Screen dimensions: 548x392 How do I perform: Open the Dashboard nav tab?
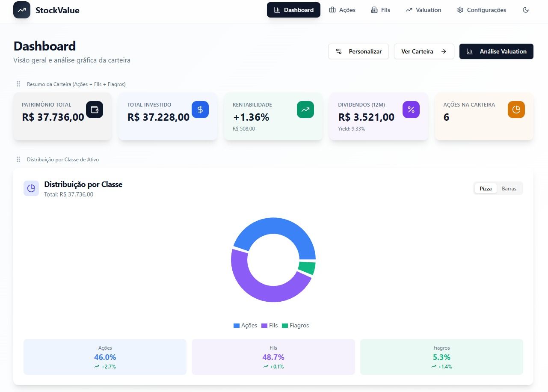(293, 10)
